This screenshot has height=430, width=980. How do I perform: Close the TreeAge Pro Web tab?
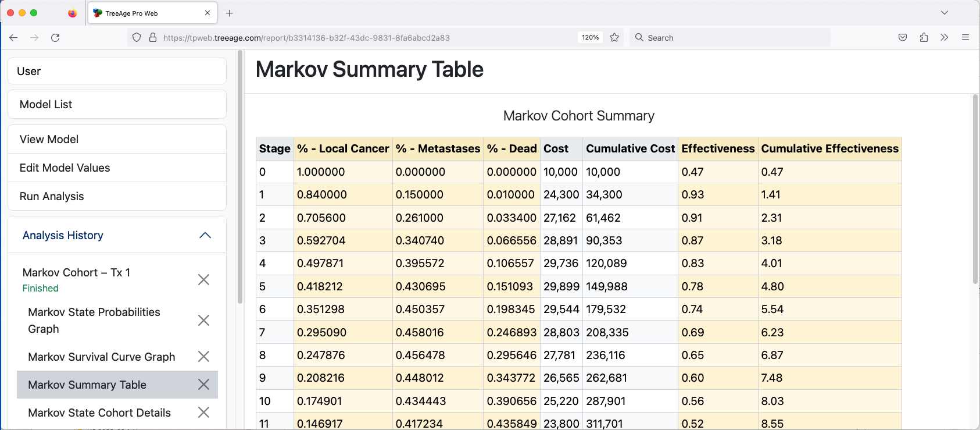pos(208,13)
